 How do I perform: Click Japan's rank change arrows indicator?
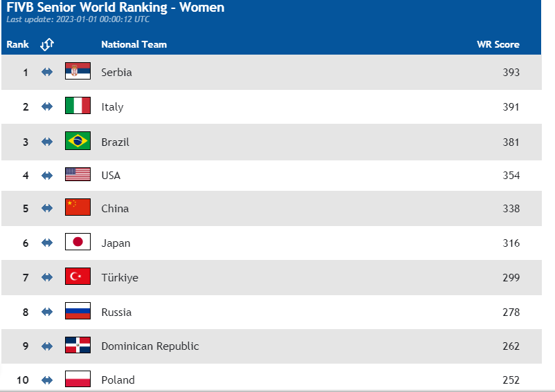pos(47,243)
